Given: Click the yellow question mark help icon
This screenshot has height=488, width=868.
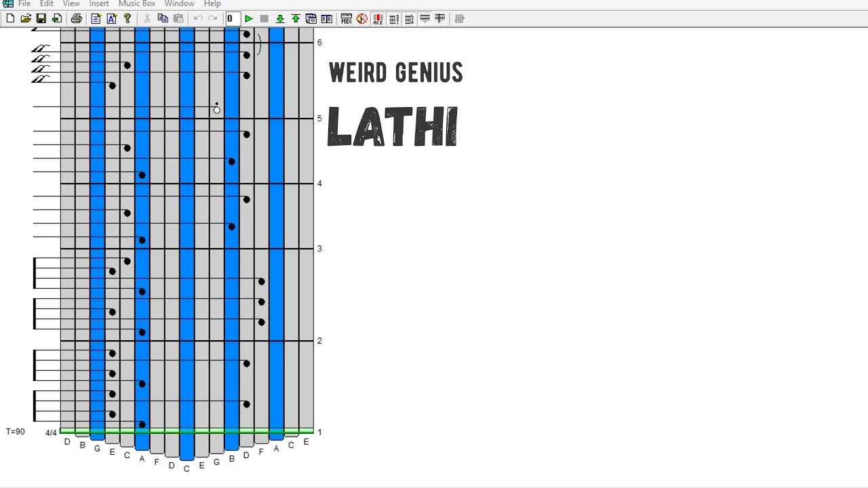Looking at the screenshot, I should [x=127, y=19].
